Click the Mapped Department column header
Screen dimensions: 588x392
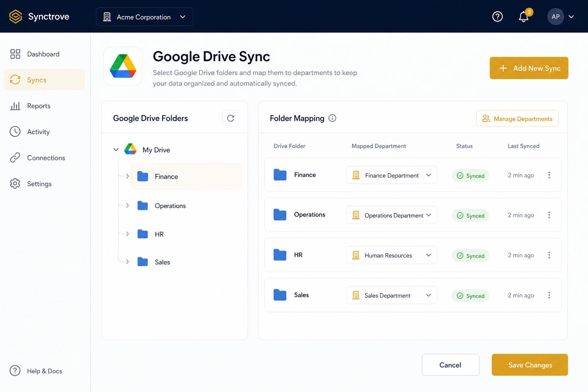click(x=379, y=146)
